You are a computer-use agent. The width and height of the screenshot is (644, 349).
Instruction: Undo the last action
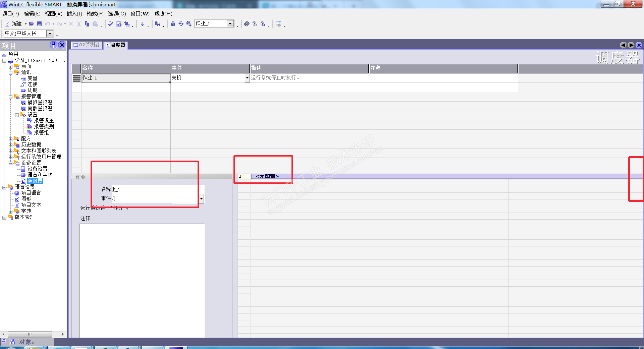[x=47, y=24]
